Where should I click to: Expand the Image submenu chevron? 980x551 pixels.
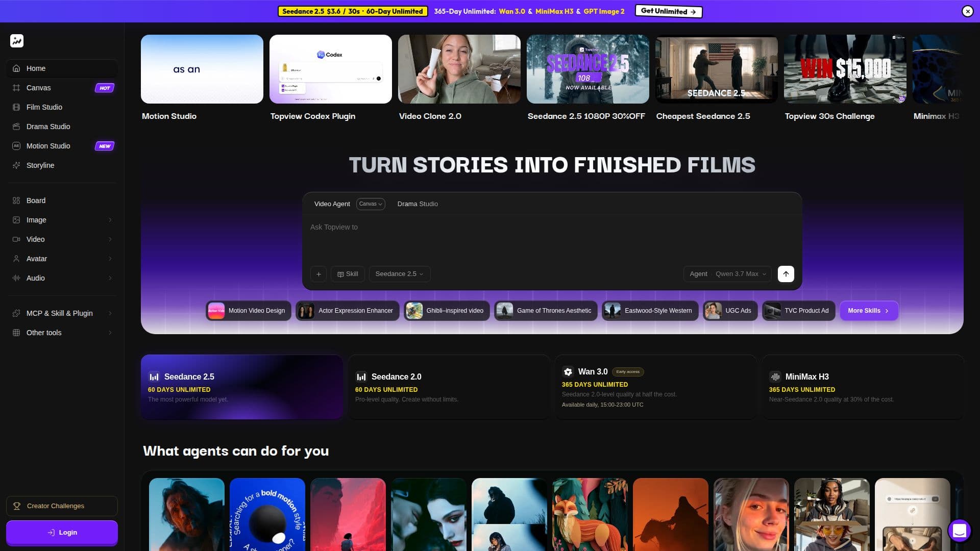tap(110, 220)
